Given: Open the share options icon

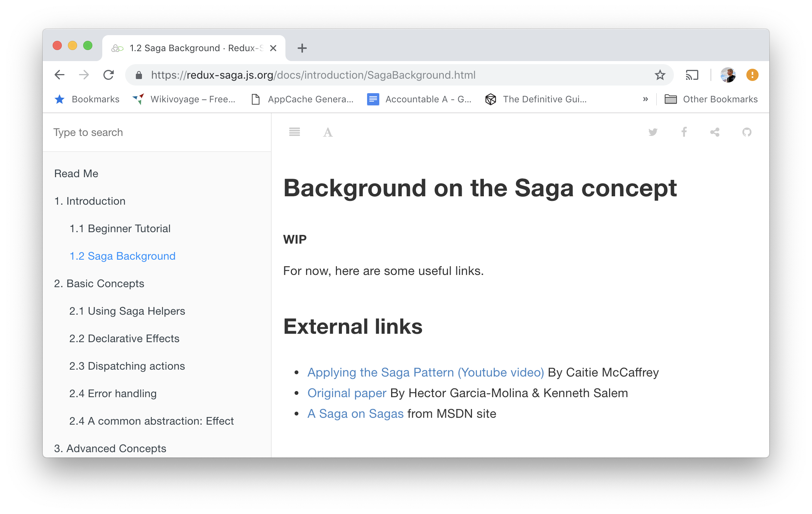Looking at the screenshot, I should pos(715,132).
